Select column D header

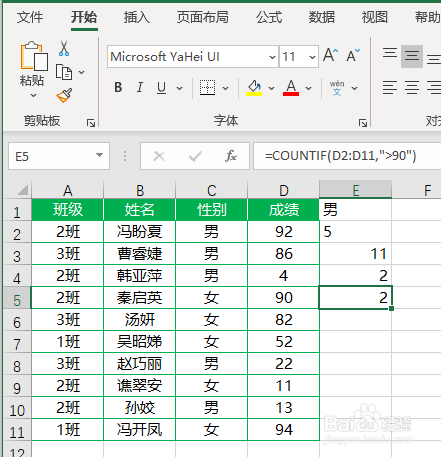click(x=284, y=190)
